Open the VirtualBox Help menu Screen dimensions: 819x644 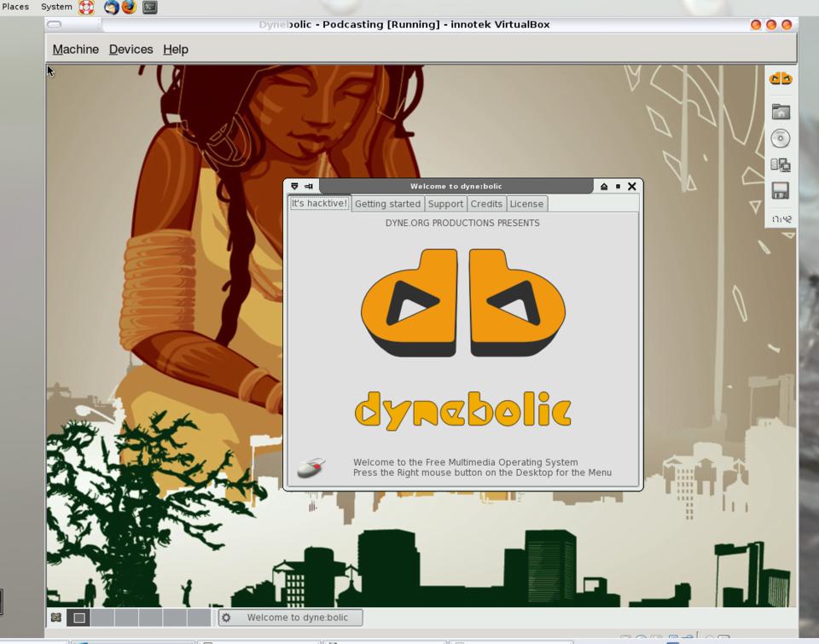(176, 49)
